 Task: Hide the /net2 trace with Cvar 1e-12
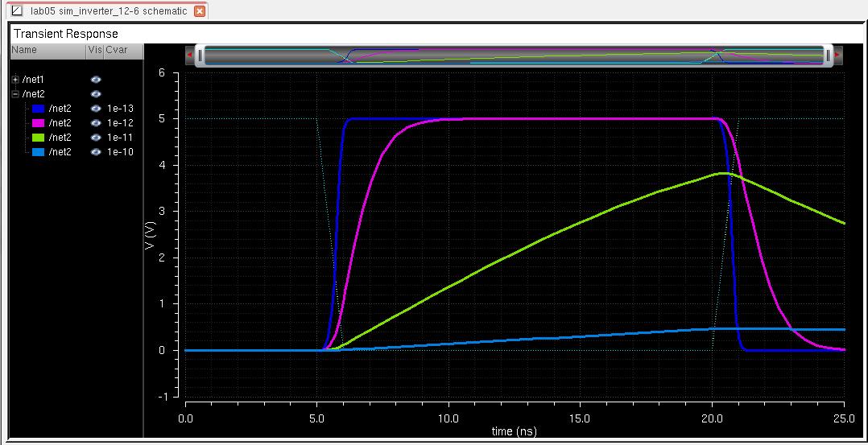[96, 123]
